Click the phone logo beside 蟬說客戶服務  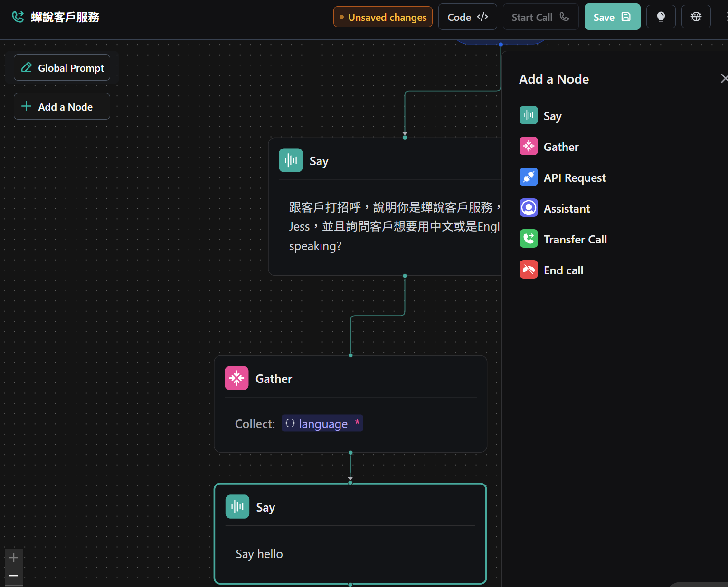tap(18, 17)
